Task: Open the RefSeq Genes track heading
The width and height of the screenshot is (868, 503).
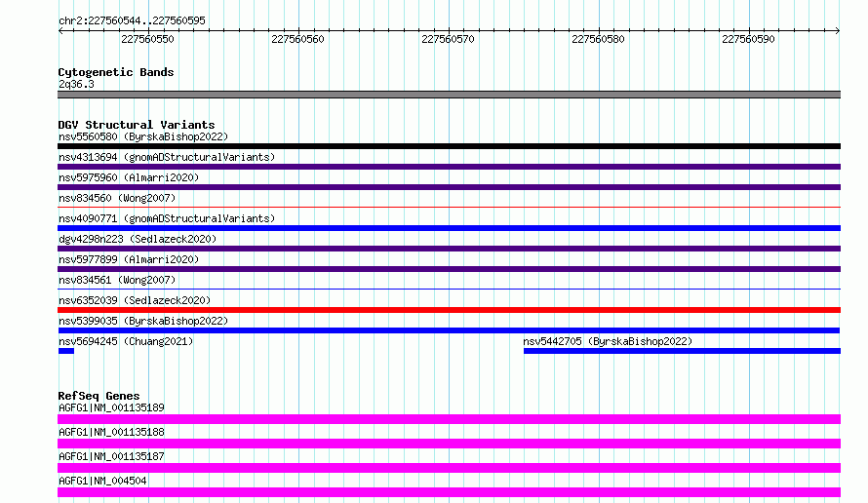Action: [x=99, y=396]
